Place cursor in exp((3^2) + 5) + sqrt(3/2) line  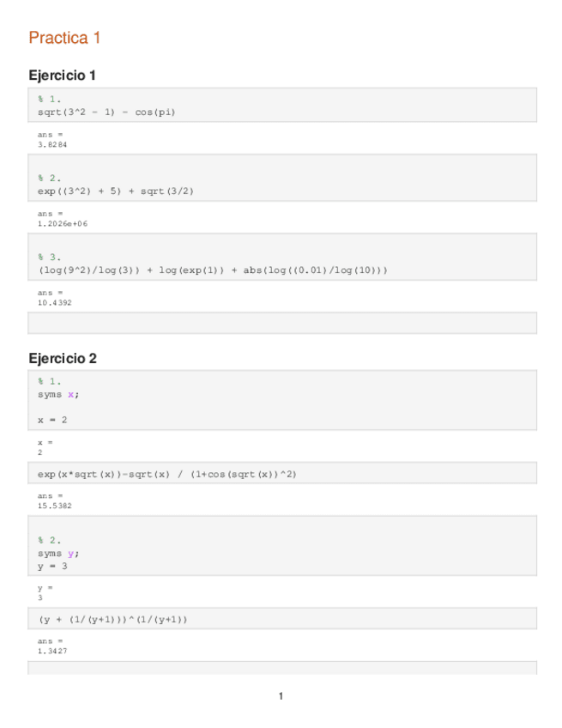click(116, 191)
